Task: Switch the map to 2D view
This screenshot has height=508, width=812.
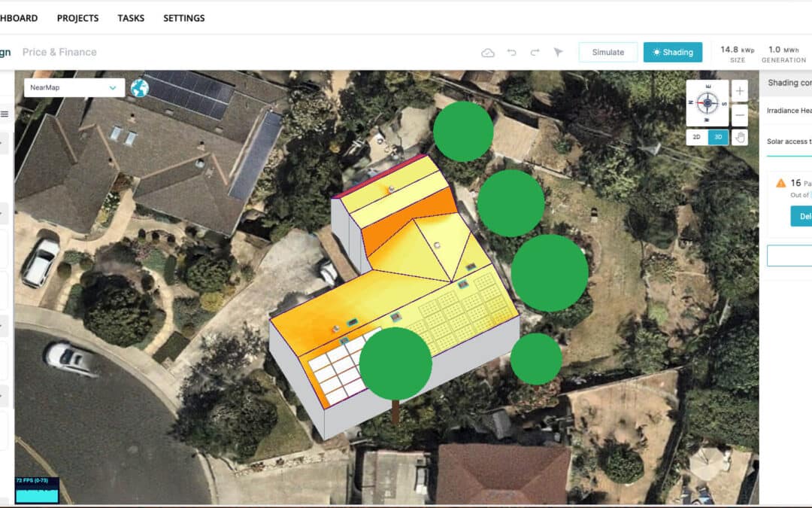Action: [695, 137]
